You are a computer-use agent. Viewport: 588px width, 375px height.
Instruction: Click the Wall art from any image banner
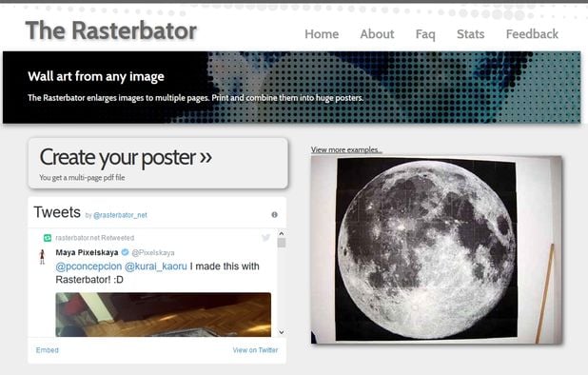292,87
